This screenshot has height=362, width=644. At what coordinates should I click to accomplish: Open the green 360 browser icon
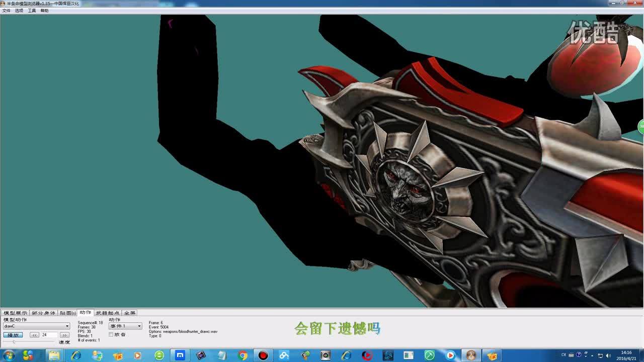159,355
